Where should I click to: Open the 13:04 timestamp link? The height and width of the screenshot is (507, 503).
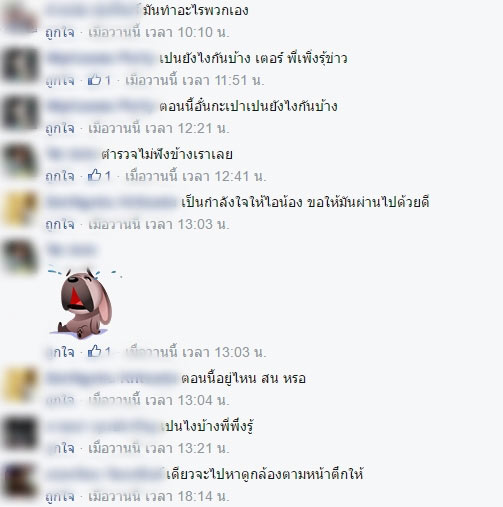coord(159,400)
